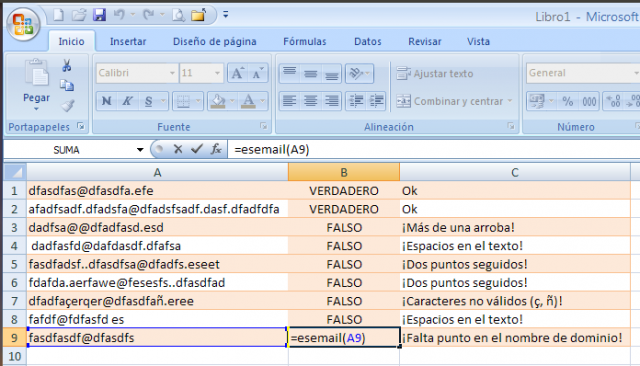The image size is (640, 366).
Task: Open a file via quick access folder icon
Action: coord(79,15)
